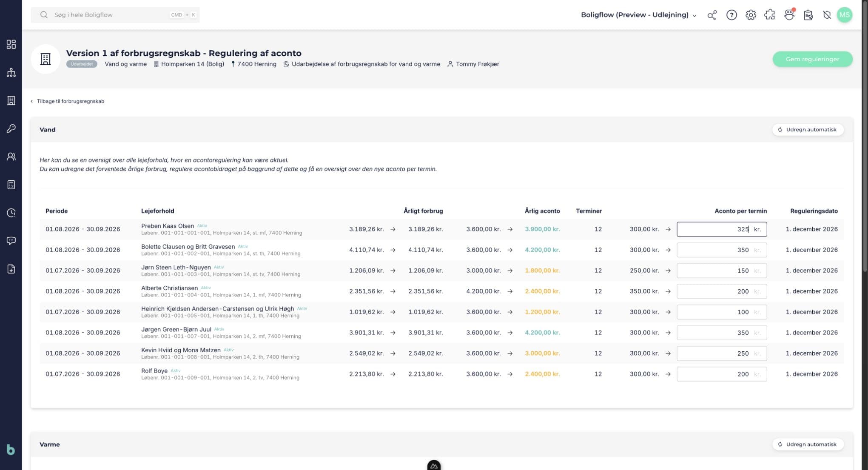Edit aconto field for Preben Kaas Olsen

pos(722,229)
